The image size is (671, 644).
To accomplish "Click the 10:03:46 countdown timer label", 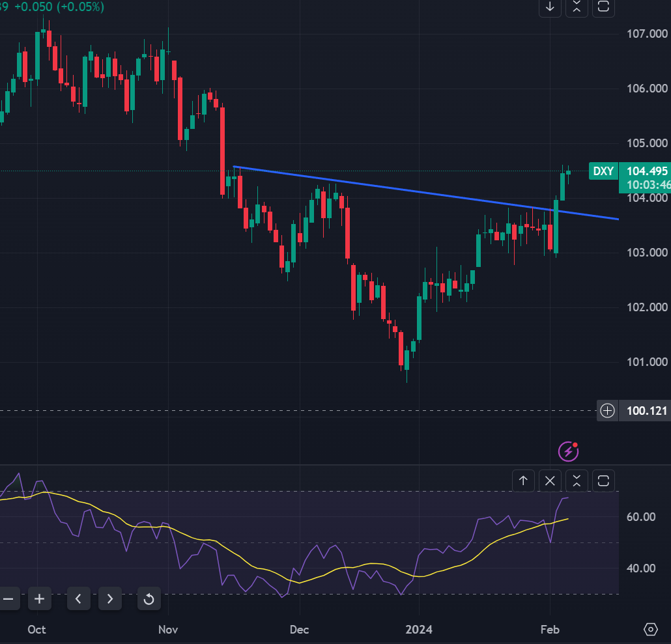I will 648,185.
